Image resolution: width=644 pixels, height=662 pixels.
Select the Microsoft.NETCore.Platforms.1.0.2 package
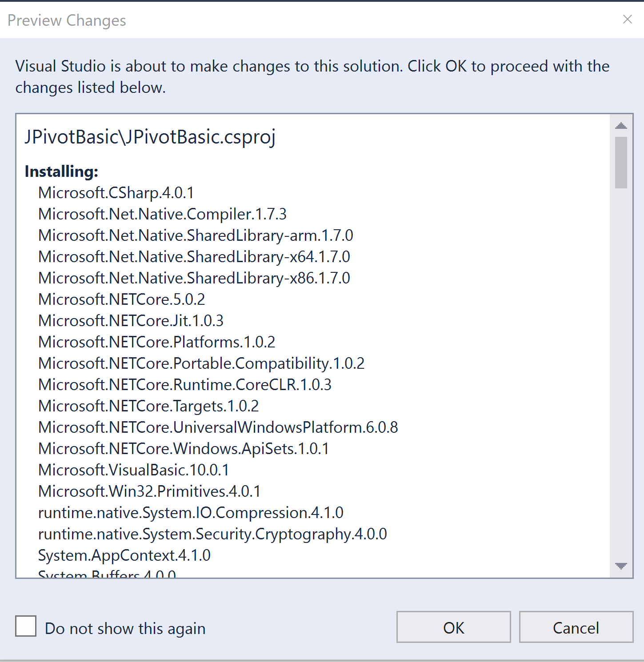pyautogui.click(x=156, y=342)
